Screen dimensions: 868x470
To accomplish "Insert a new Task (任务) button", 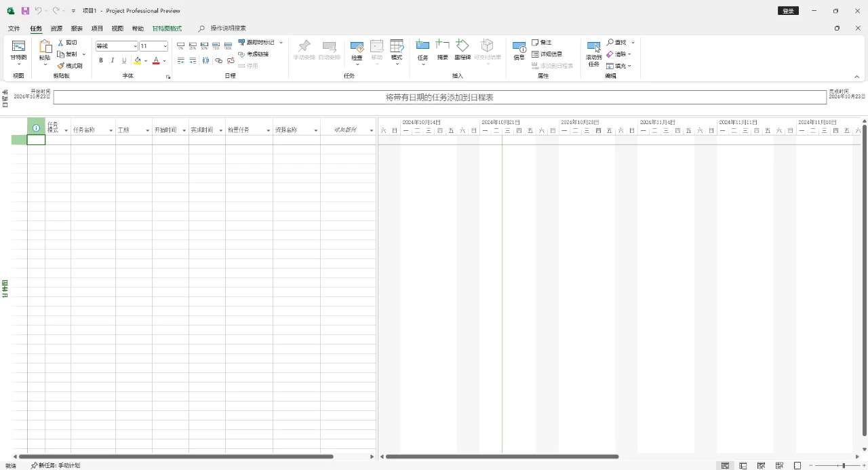I will tap(422, 51).
